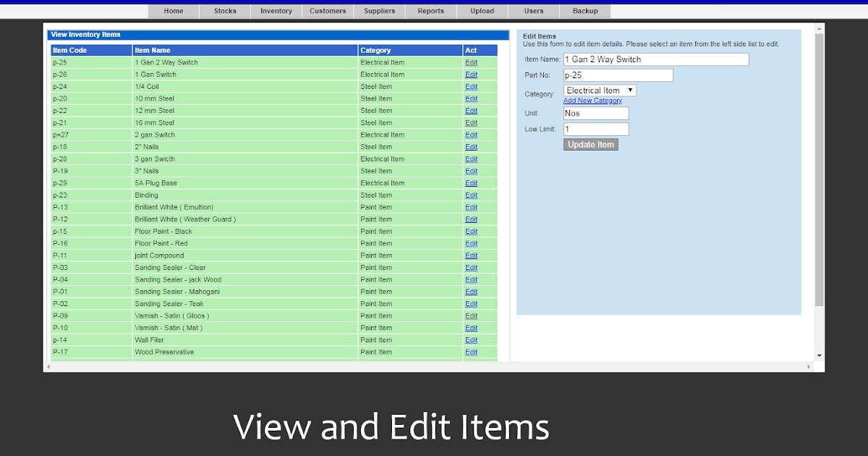
Task: Click the Unit field containing Nos
Action: coord(595,113)
